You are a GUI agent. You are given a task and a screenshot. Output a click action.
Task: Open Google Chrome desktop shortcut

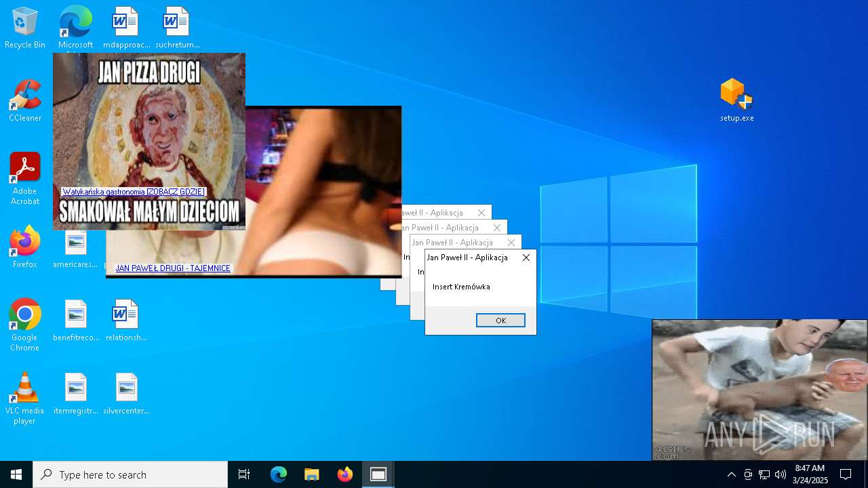click(25, 325)
